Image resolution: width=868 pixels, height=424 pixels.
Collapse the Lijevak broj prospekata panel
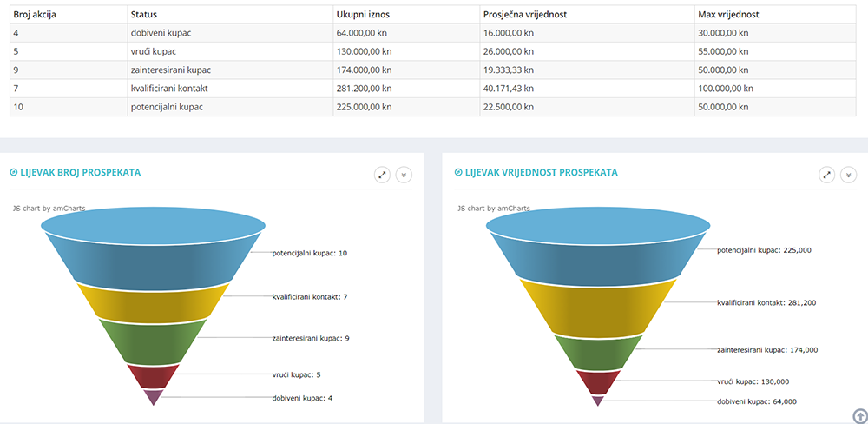pos(404,175)
